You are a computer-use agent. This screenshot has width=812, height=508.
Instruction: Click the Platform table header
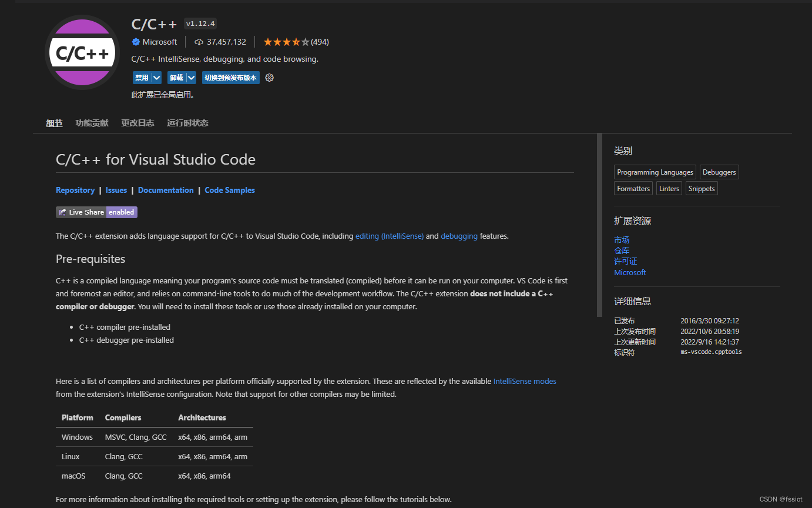pyautogui.click(x=77, y=417)
